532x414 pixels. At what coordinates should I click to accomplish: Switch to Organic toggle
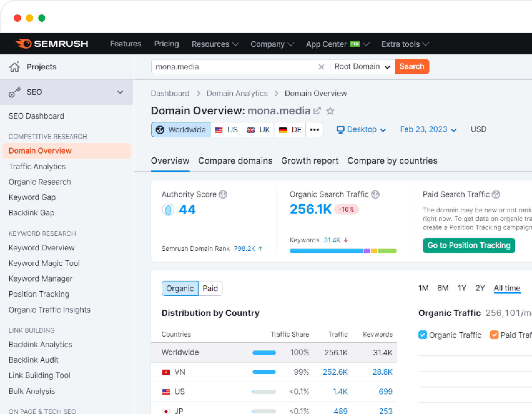click(180, 288)
